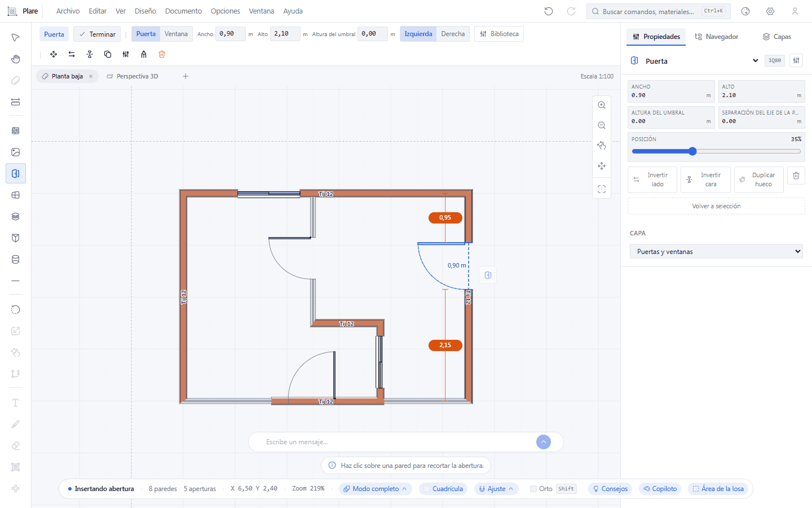The width and height of the screenshot is (812, 508).
Task: Pick the cylinder column tool
Action: coord(16,260)
